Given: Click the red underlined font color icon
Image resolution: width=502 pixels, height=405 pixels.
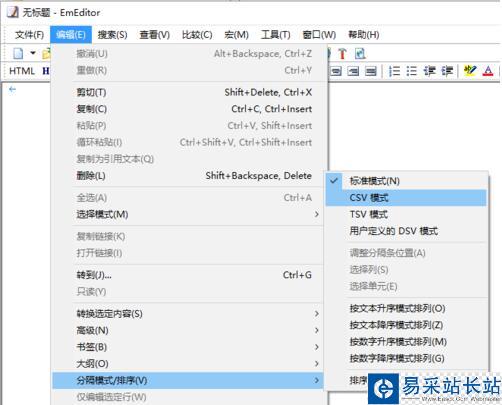Looking at the screenshot, I should (x=488, y=71).
